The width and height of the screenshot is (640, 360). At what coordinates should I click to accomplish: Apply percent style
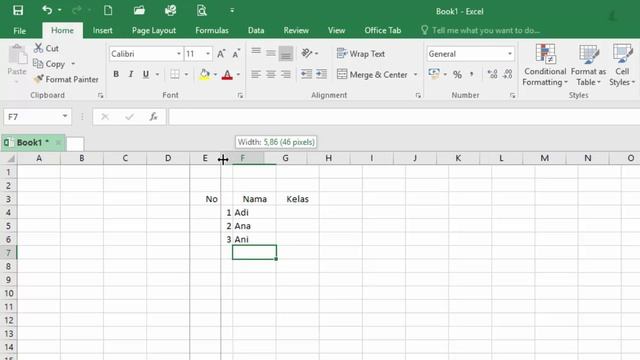pyautogui.click(x=457, y=74)
